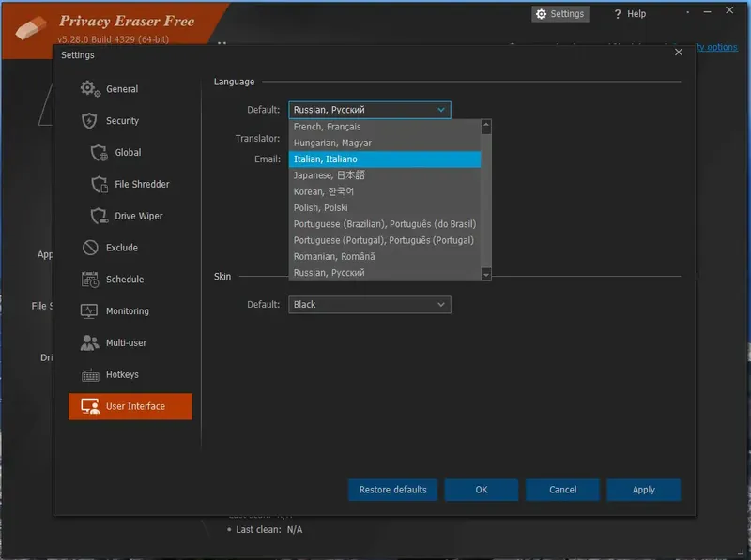Viewport: 751px width, 560px height.
Task: Open the Settings menu in the title bar
Action: click(x=560, y=13)
